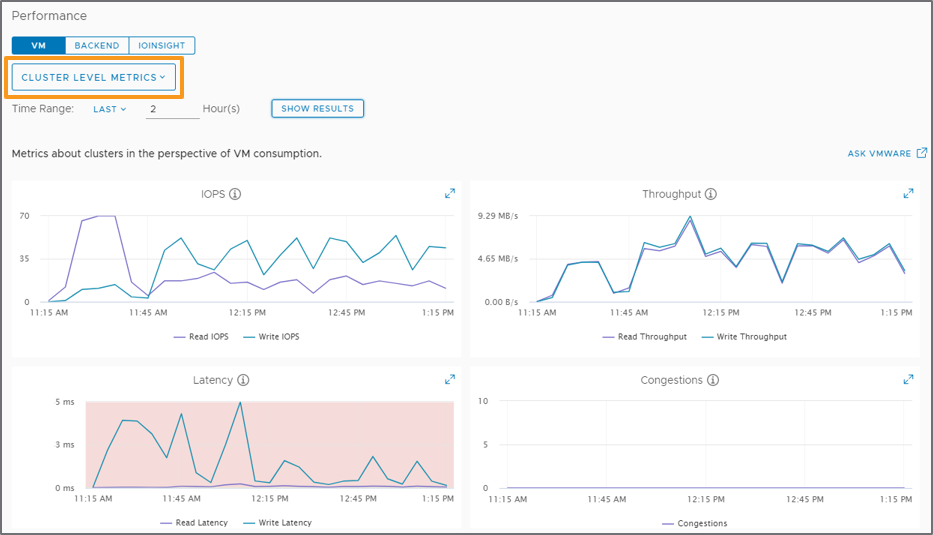The height and width of the screenshot is (535, 933).
Task: Switch to the IOINSIGHT tab
Action: coord(162,45)
